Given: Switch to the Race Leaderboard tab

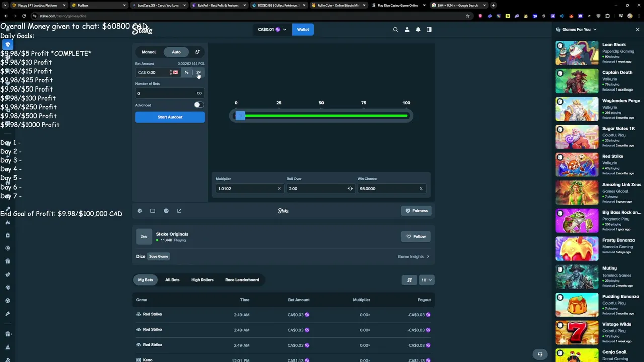Looking at the screenshot, I should pos(242,280).
